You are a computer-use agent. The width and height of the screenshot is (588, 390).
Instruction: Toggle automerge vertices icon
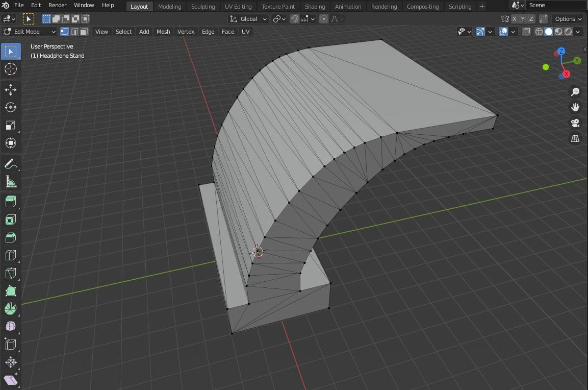(543, 19)
